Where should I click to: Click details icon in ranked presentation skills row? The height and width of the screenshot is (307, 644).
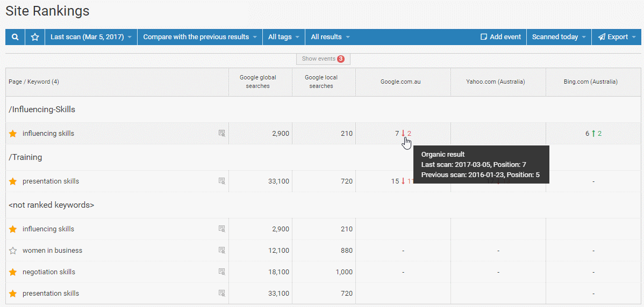click(x=221, y=181)
